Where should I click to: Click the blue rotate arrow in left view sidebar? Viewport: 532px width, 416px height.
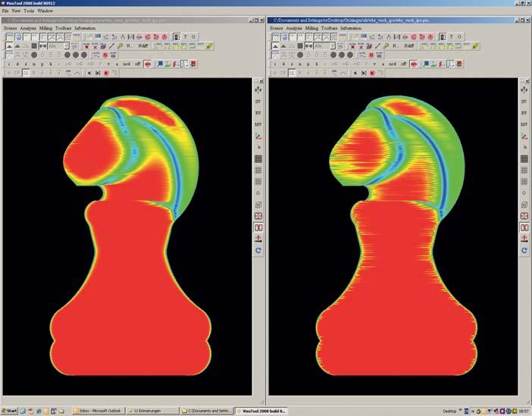258,250
